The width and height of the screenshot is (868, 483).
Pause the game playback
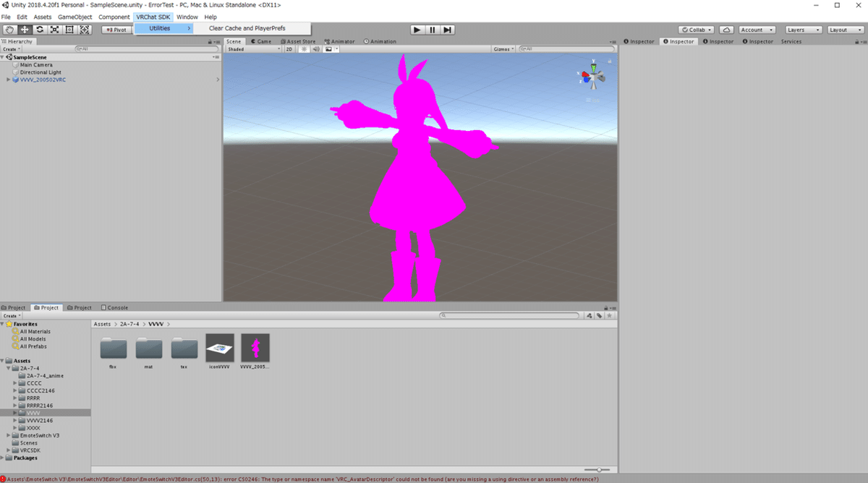(x=433, y=30)
